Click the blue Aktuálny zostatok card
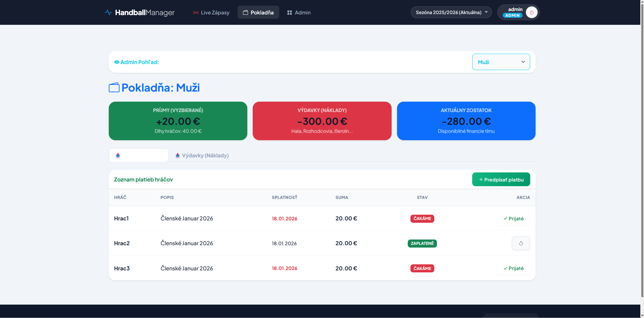The image size is (644, 318). (x=466, y=121)
